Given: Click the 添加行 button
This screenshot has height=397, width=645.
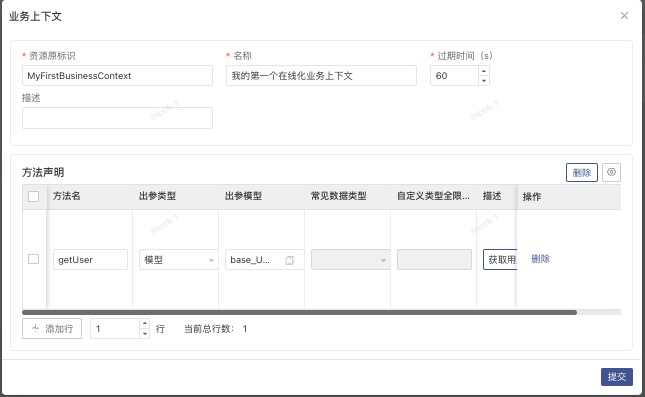Looking at the screenshot, I should [52, 329].
